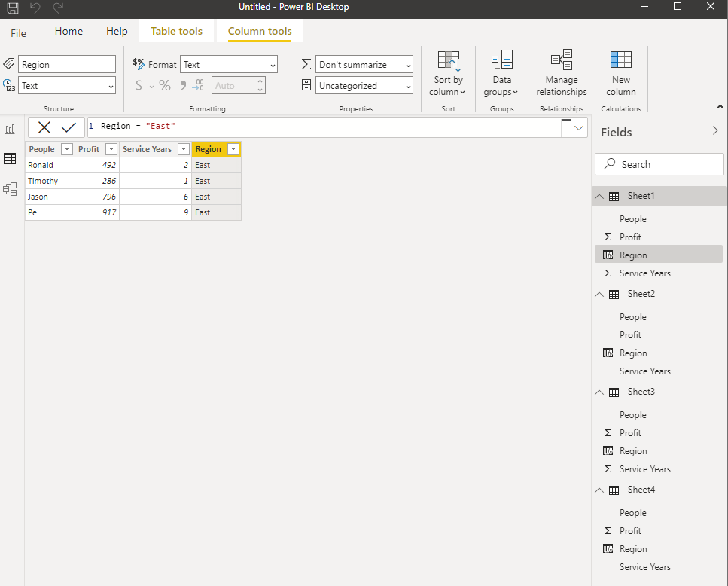Select Sheet1 Service Years field

(x=658, y=273)
